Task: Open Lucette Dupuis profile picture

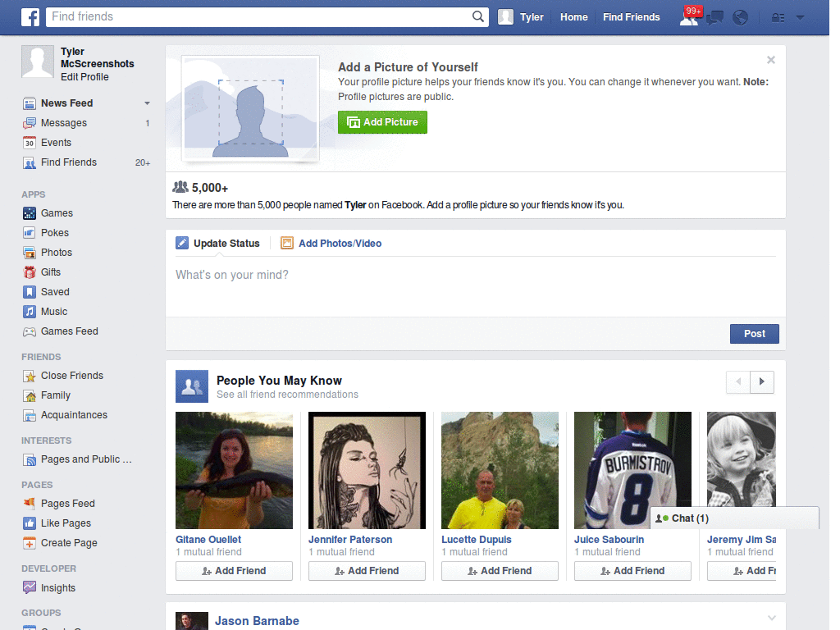Action: coord(500,470)
